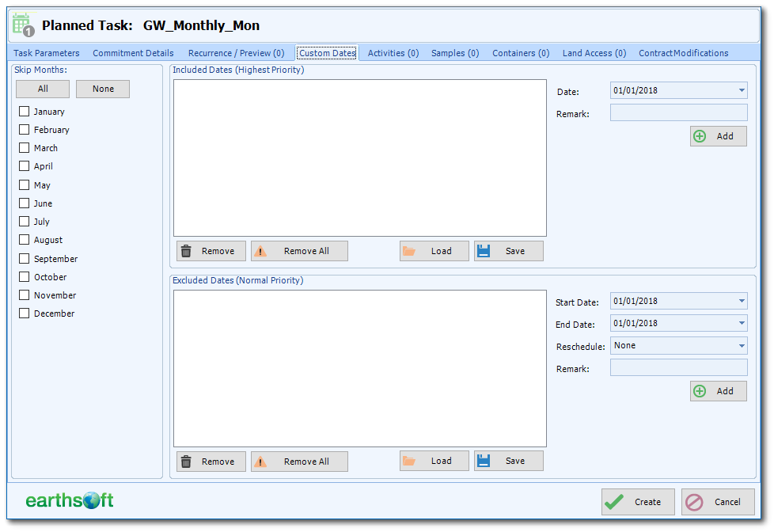Open the Land Access tab
This screenshot has width=774, height=532.
(x=594, y=53)
